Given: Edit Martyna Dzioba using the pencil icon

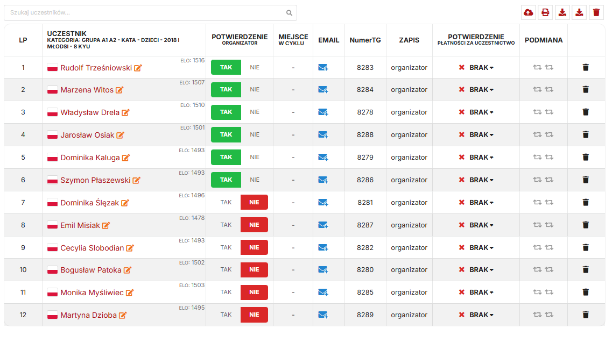Looking at the screenshot, I should pyautogui.click(x=123, y=315).
